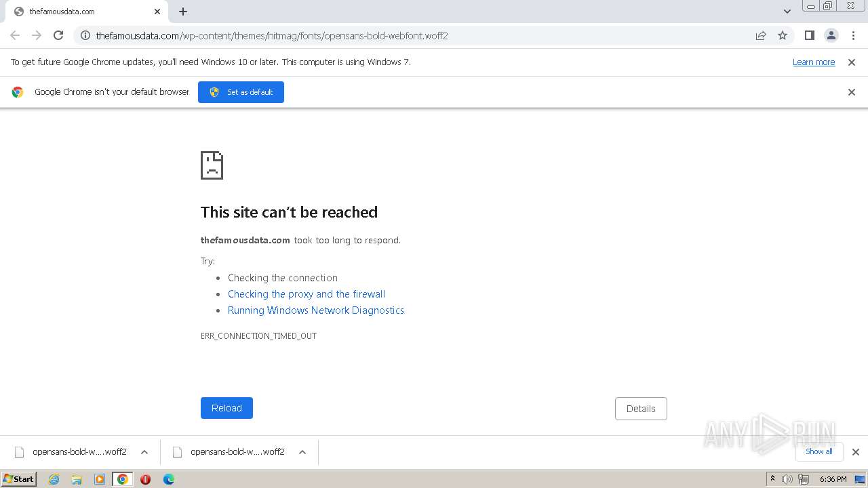Image resolution: width=868 pixels, height=488 pixels.
Task: Click the Details button
Action: click(641, 409)
